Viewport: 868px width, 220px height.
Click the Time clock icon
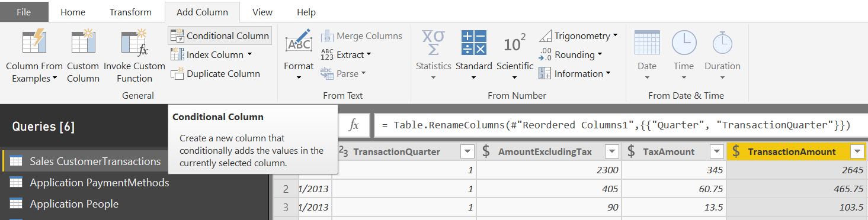[684, 43]
